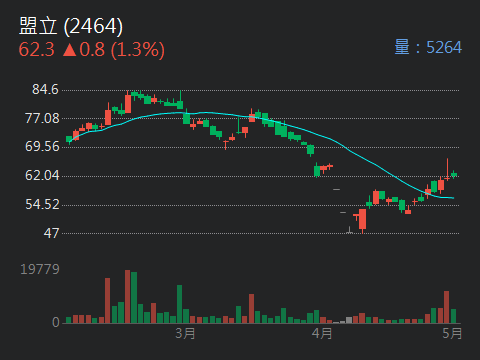Click the red up-triangle change indicator
Viewport: 480px width, 360px height.
[x=69, y=50]
